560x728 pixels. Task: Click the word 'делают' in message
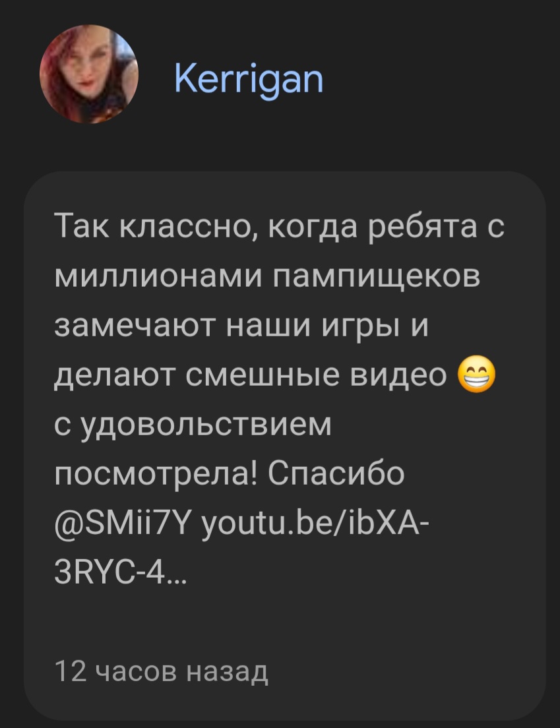click(x=115, y=377)
